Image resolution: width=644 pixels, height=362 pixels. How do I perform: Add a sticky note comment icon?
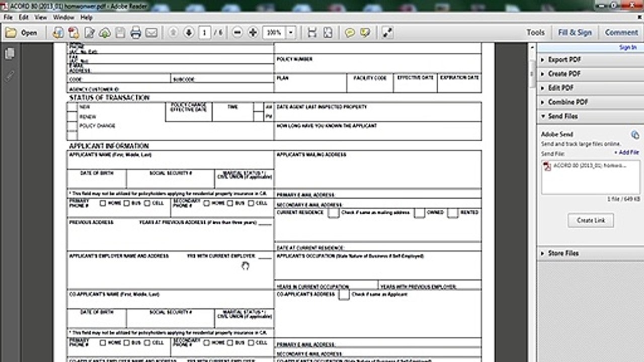click(350, 33)
